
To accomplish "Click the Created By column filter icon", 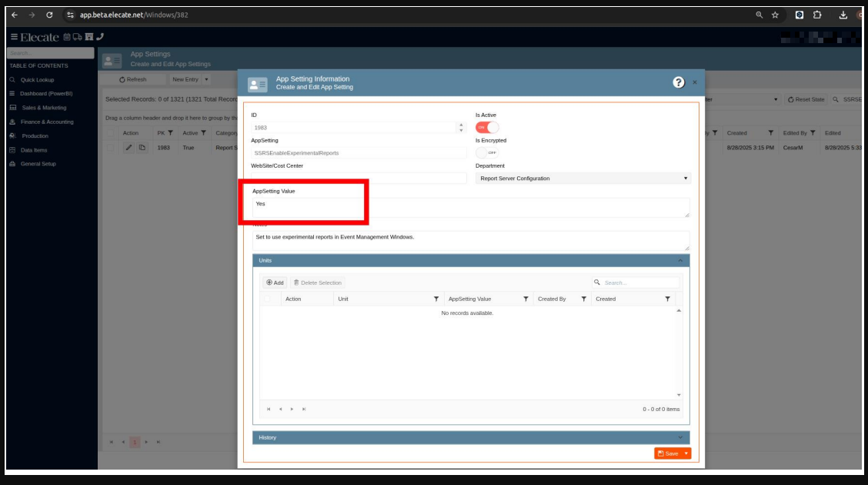I will pyautogui.click(x=583, y=299).
